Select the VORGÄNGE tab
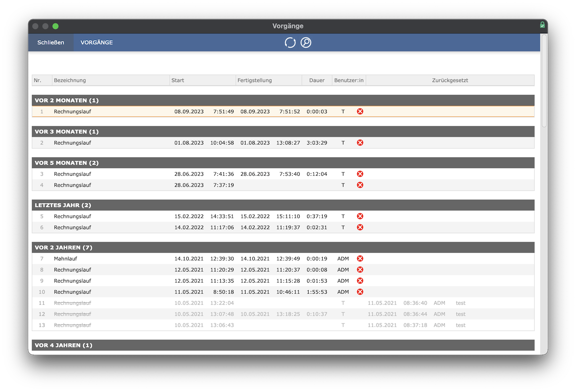Screen dimensions: 576x392 click(97, 43)
